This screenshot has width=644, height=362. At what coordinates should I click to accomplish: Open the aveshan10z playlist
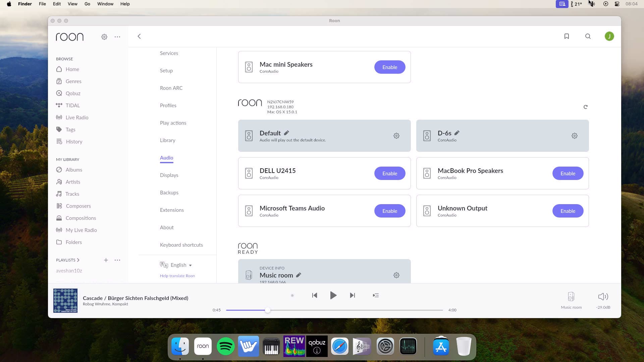(69, 271)
